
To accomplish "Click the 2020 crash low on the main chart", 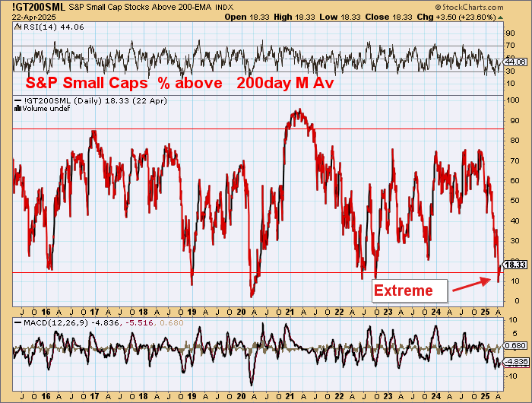I will (252, 295).
